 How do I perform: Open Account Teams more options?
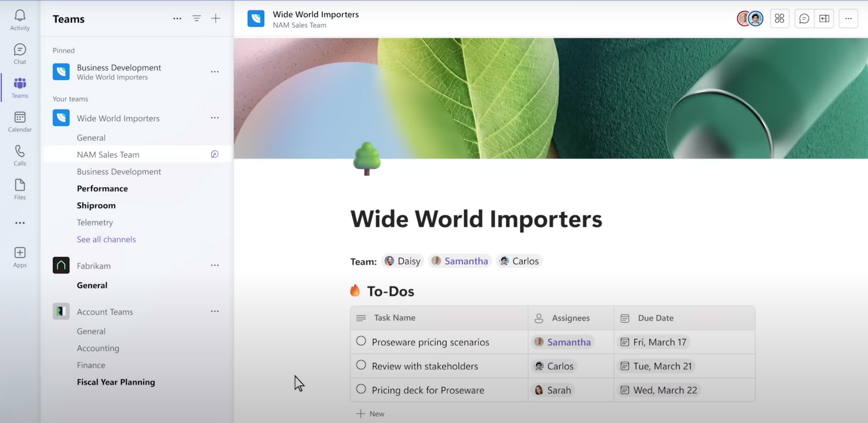[215, 311]
